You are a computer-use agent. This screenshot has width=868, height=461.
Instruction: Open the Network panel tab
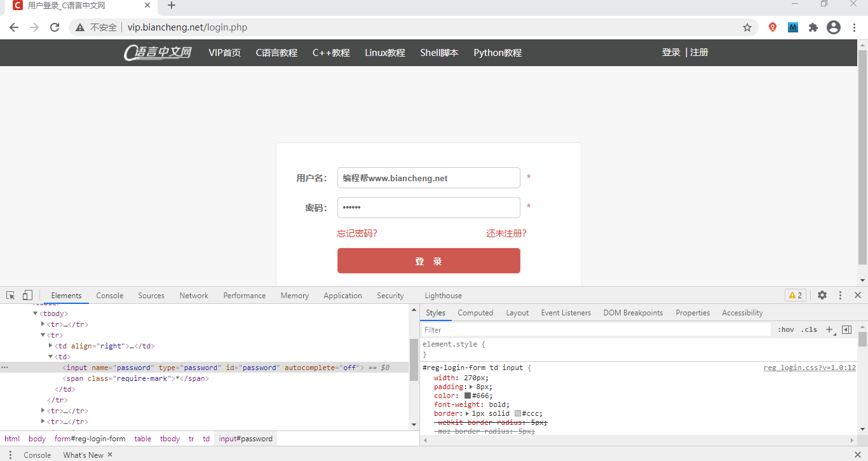click(194, 296)
